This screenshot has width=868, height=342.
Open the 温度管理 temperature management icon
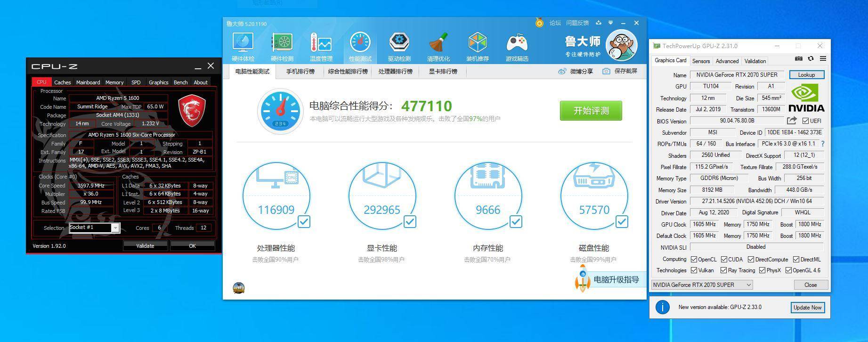[321, 47]
